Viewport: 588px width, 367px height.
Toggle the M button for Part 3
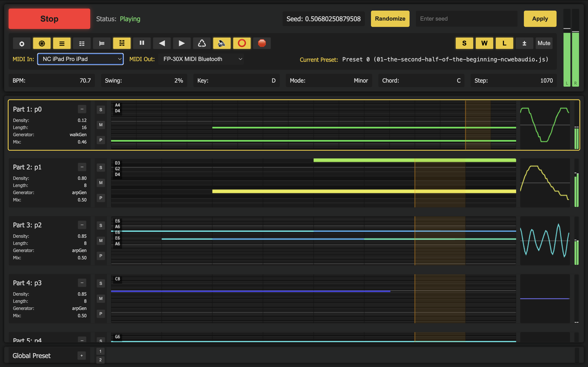point(101,241)
